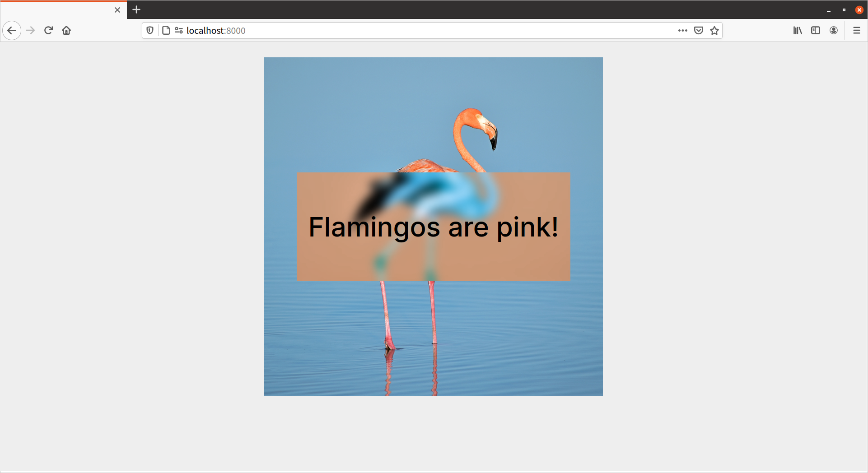The height and width of the screenshot is (473, 868).
Task: Click the 'Flamingos are pink!' text box
Action: click(x=434, y=227)
